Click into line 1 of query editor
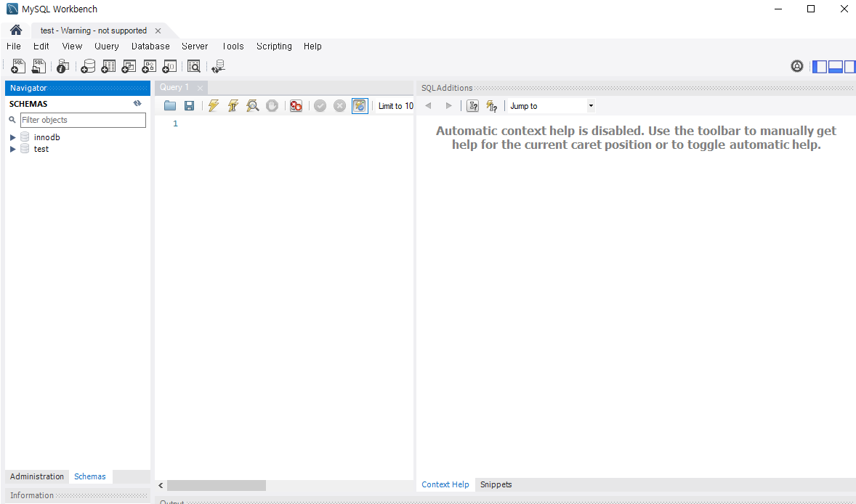This screenshot has width=856, height=504. pyautogui.click(x=297, y=123)
